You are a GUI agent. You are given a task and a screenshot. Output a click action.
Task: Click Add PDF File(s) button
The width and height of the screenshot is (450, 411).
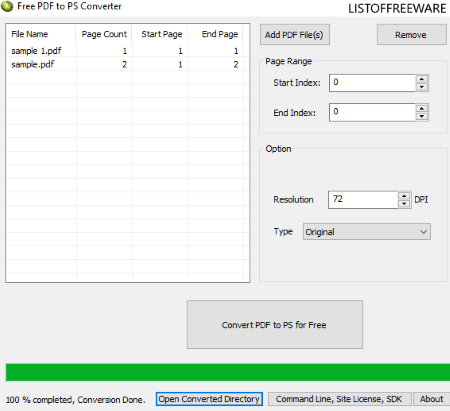295,34
